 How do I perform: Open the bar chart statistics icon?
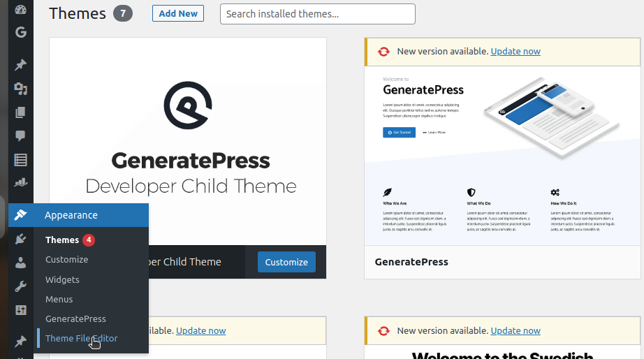pyautogui.click(x=20, y=183)
